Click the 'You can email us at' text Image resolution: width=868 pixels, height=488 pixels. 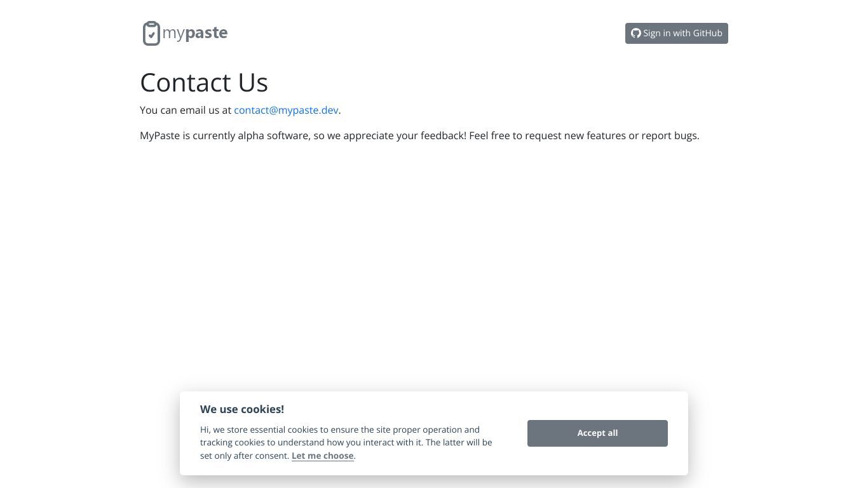(186, 110)
